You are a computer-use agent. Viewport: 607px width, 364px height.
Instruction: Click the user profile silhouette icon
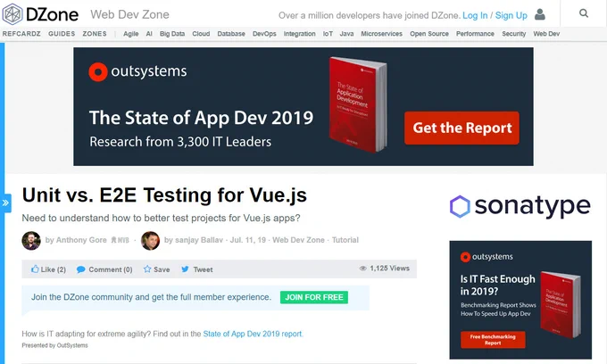(540, 14)
